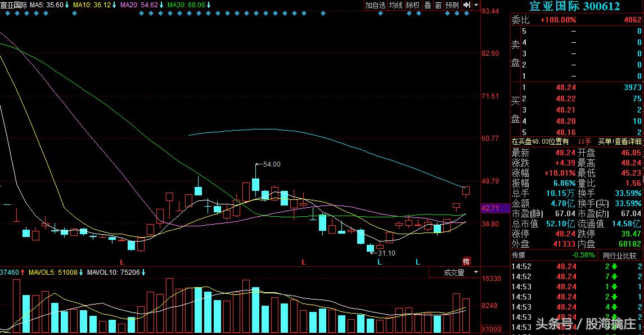Click the 60.77 price axis label
Image resolution: width=644 pixels, height=335 pixels.
coord(490,138)
